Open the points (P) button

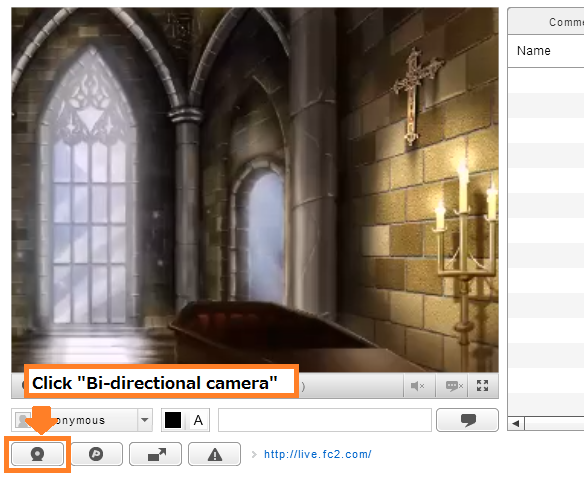(x=96, y=454)
